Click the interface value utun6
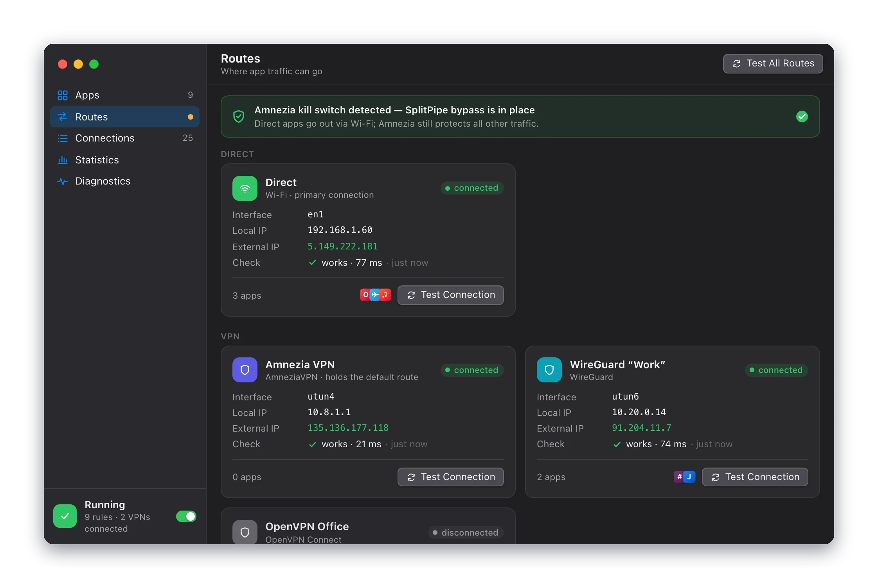 (x=625, y=396)
